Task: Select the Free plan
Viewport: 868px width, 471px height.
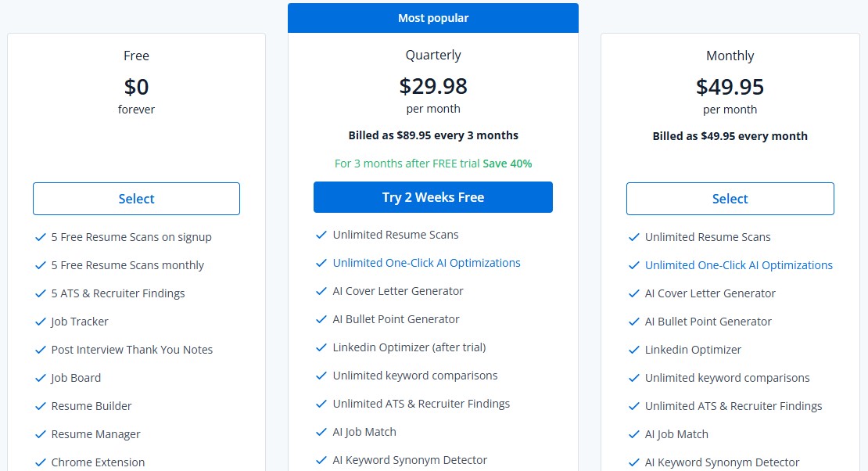Action: click(x=136, y=199)
